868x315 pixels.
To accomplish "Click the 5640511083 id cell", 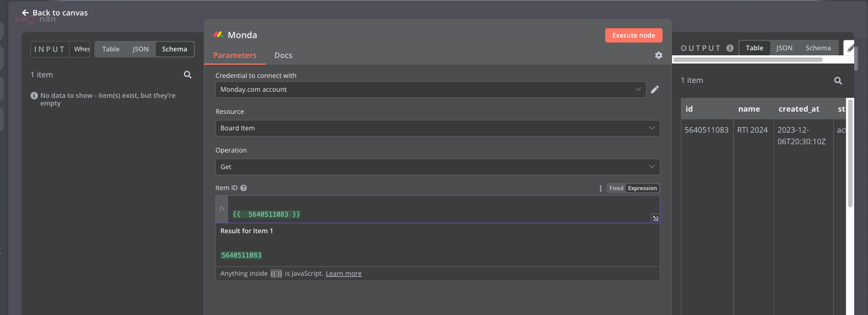I will 707,130.
